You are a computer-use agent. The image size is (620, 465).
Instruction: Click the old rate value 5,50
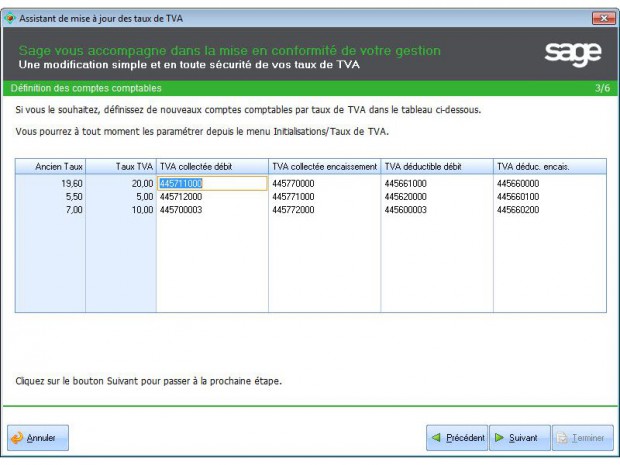(x=74, y=197)
